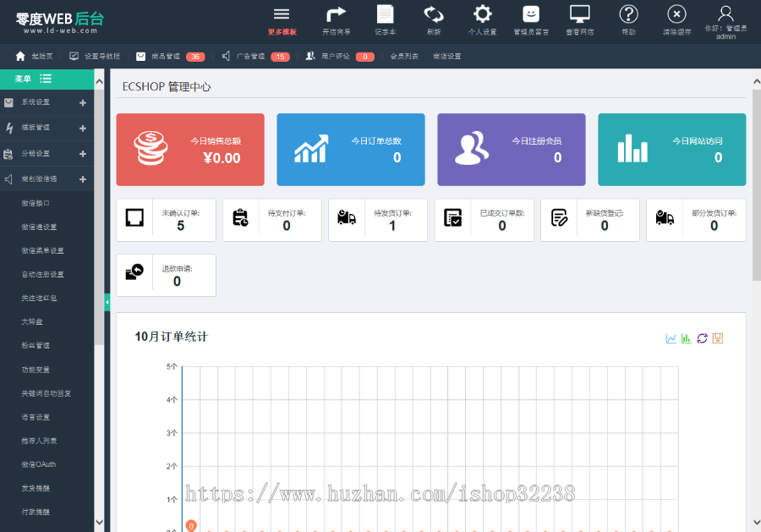Switch order chart to line view

[x=671, y=337]
